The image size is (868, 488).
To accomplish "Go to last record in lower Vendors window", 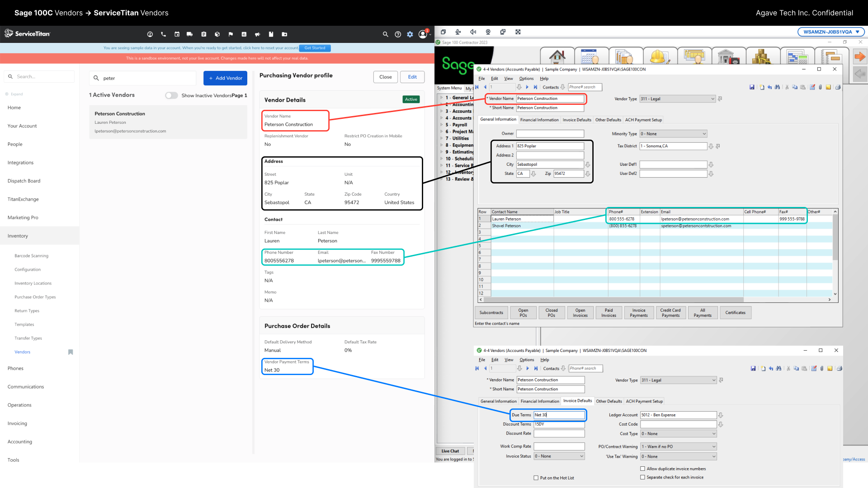I will tap(536, 369).
